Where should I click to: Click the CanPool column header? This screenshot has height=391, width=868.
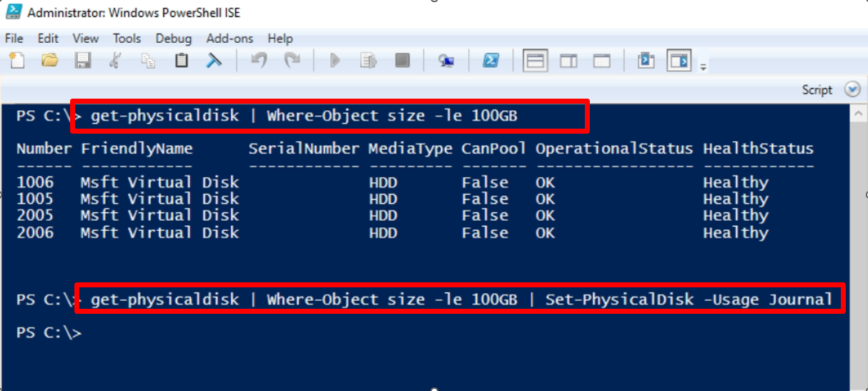click(x=494, y=149)
